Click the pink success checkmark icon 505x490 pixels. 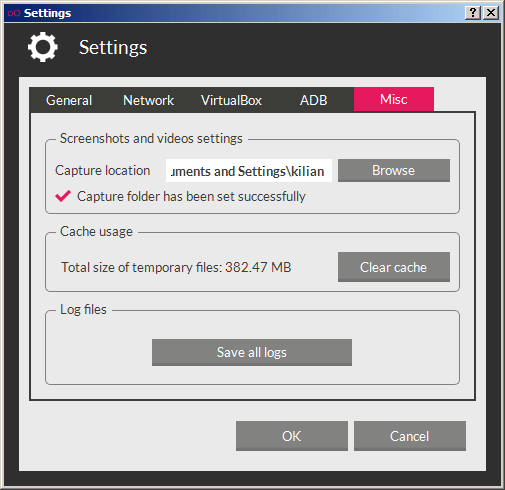coord(63,196)
